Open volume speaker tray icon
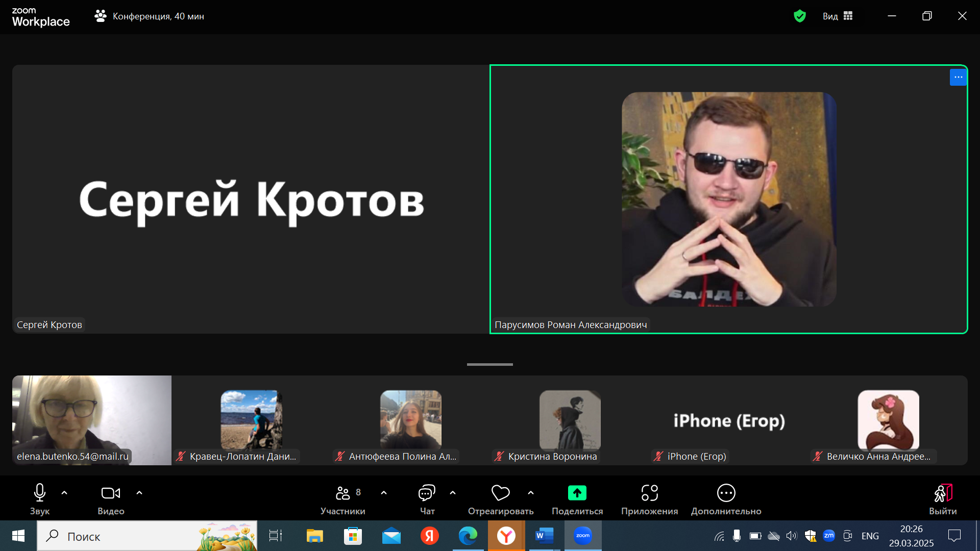980x551 pixels. point(792,536)
